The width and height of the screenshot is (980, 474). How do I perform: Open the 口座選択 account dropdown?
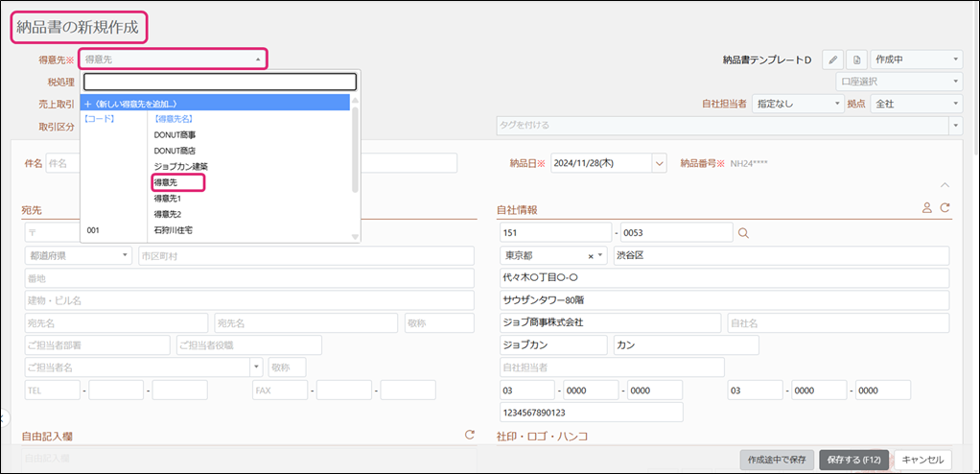[x=898, y=82]
